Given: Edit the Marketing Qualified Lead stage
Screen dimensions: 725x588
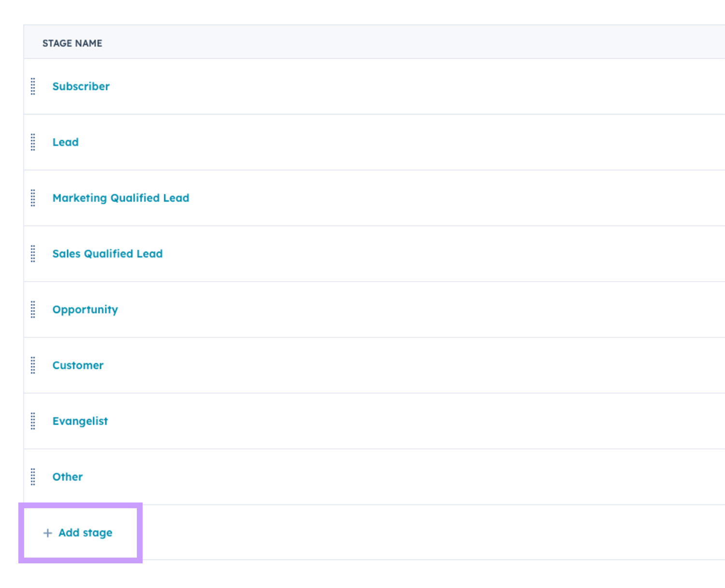Looking at the screenshot, I should pos(120,198).
